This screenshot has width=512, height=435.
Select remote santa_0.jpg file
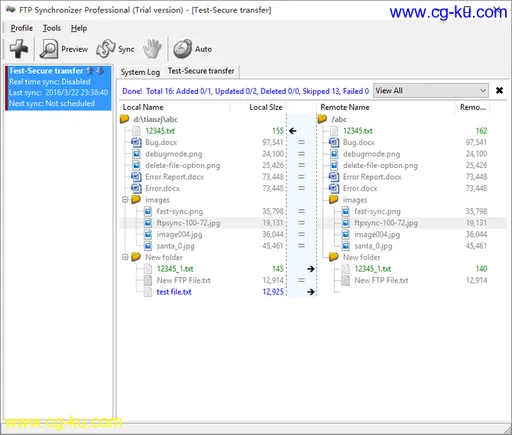(x=373, y=246)
